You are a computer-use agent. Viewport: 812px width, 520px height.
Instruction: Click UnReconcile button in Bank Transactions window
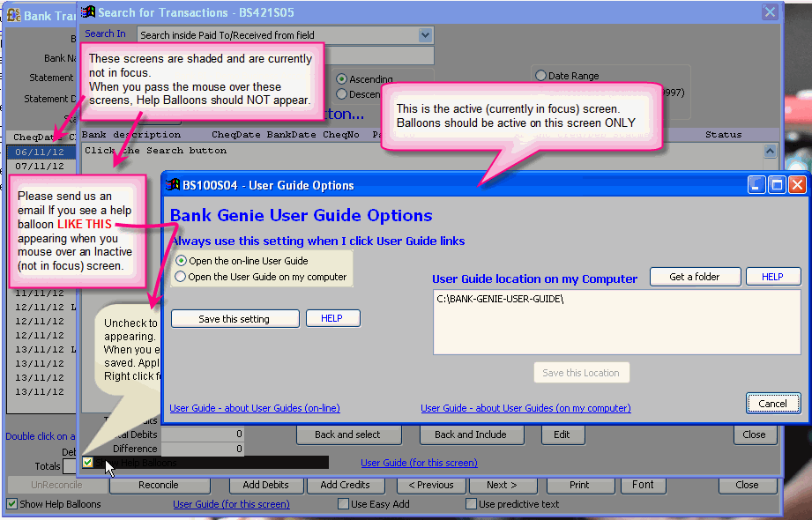57,485
